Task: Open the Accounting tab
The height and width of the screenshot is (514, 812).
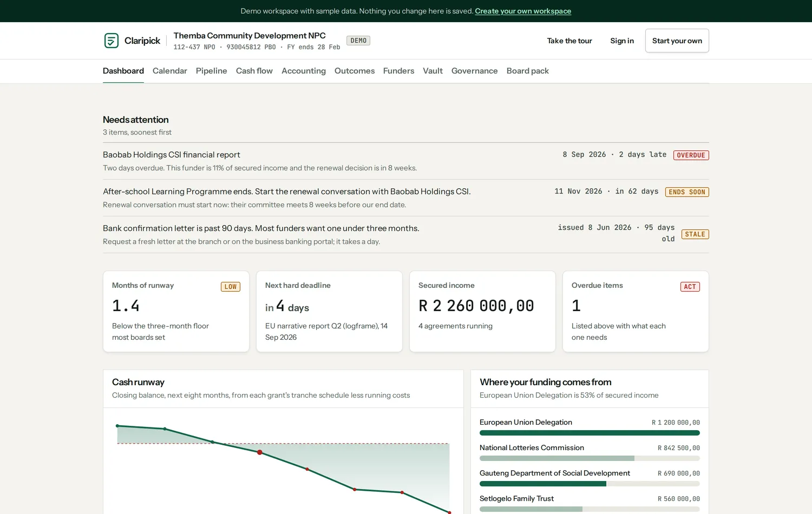Action: tap(304, 71)
